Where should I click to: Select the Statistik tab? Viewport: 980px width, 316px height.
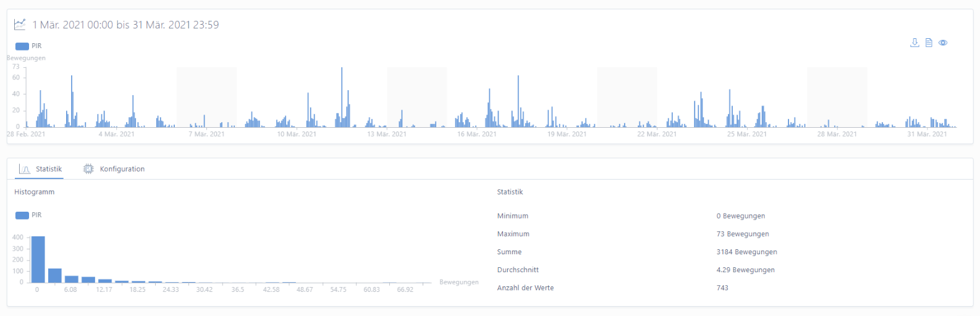click(x=48, y=169)
